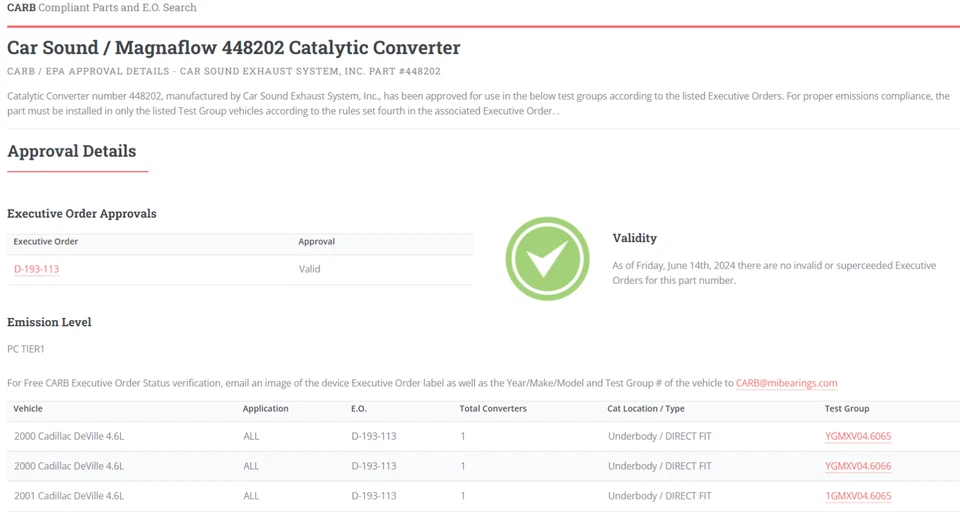Viewport: 960px width, 520px height.
Task: Click the Cat Location / Type column header
Action: (x=646, y=409)
